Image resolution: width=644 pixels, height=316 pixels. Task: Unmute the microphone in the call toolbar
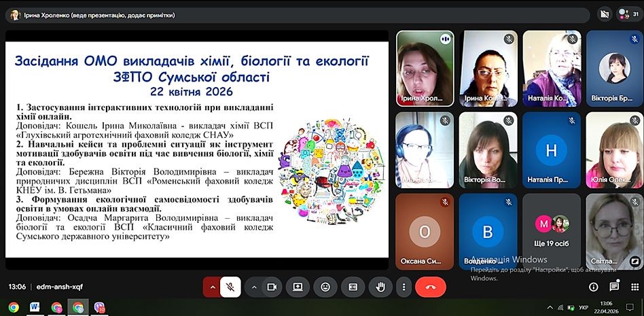(x=230, y=287)
